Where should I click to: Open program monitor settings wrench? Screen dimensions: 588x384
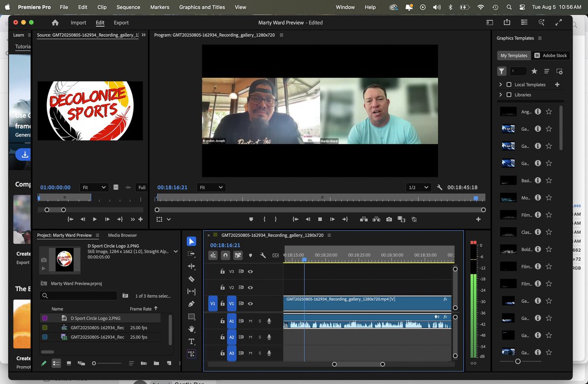[440, 187]
